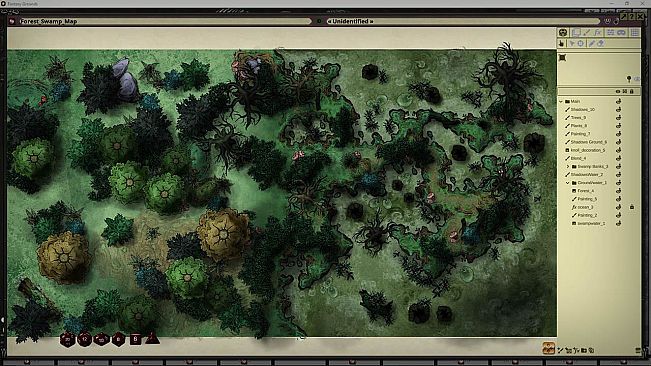Toggle visibility of blend_4 layer
651x366 pixels.
(618, 158)
